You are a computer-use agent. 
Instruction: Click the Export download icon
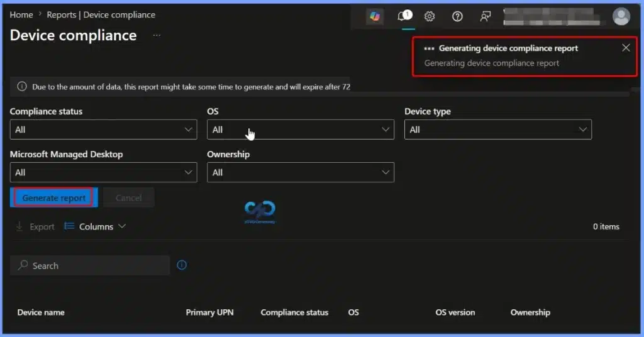[19, 226]
